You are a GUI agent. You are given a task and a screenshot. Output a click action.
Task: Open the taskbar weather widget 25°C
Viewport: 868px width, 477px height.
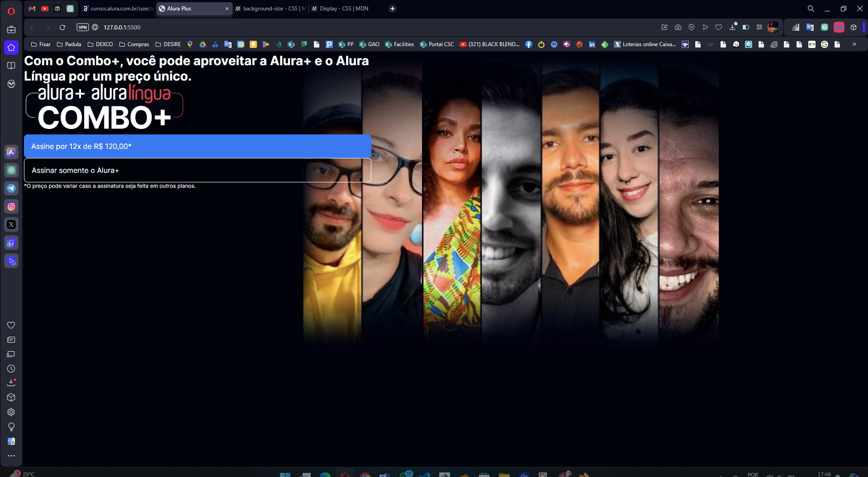tap(22, 473)
